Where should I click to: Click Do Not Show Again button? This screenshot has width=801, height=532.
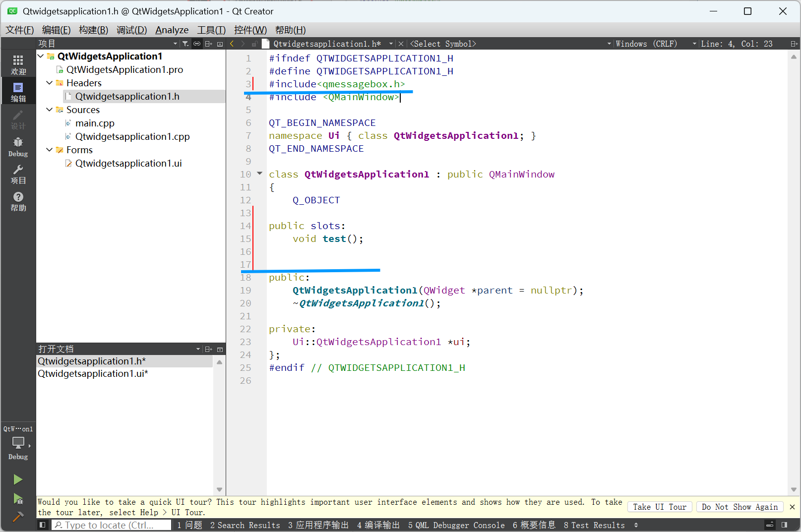[x=739, y=507]
